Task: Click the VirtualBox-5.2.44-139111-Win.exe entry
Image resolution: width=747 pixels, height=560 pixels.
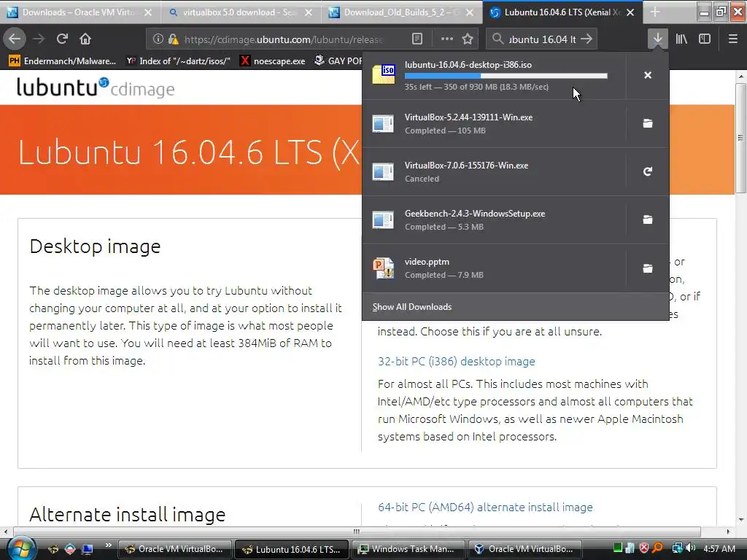Action: (494, 123)
